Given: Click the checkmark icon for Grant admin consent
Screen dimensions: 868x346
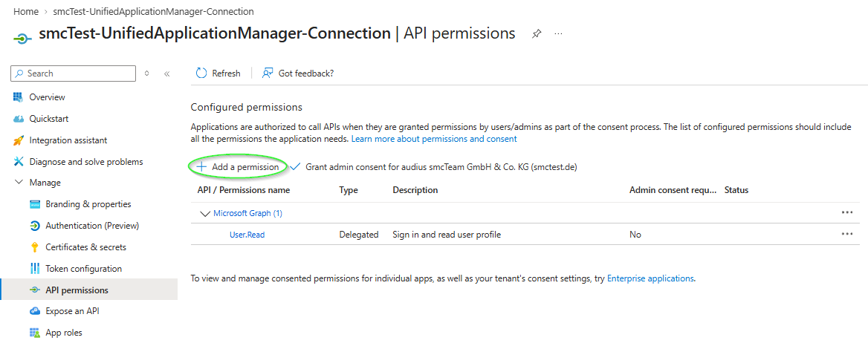Looking at the screenshot, I should (x=295, y=166).
